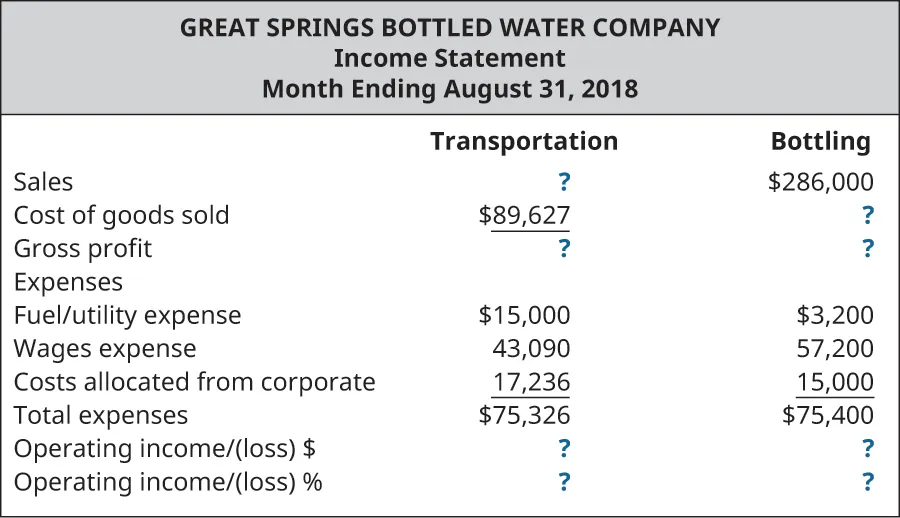Select the Month Ending August 31, 2018 subtitle

point(450,89)
